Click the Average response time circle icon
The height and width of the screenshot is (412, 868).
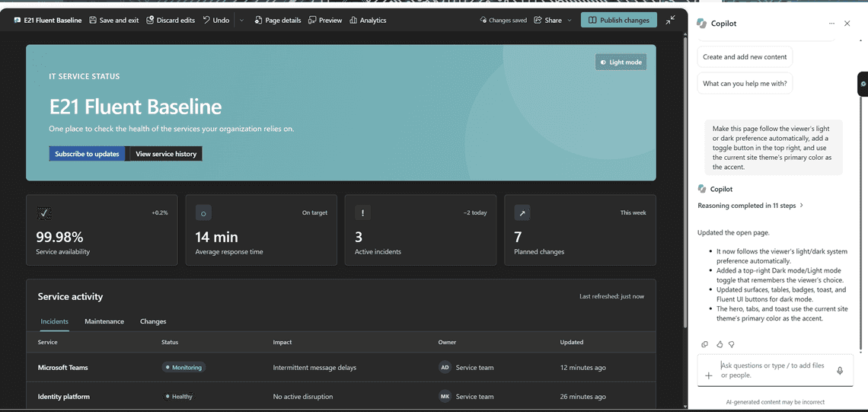coord(203,212)
